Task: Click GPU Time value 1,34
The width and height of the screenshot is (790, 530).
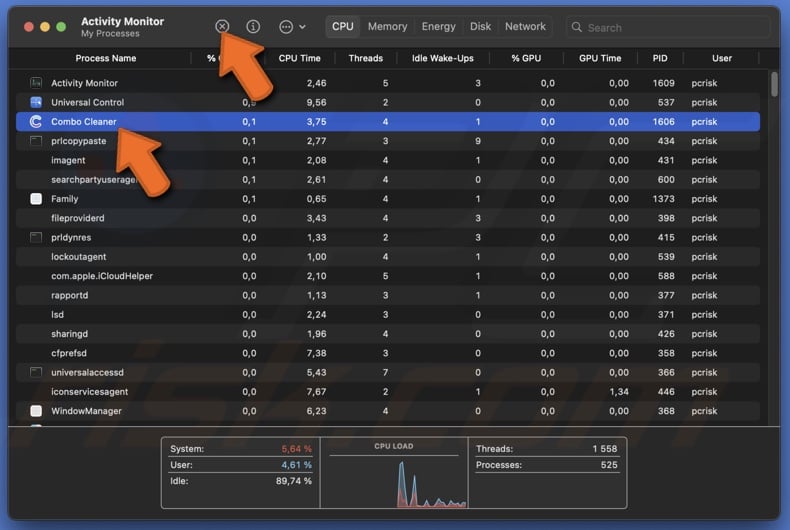Action: pos(618,391)
